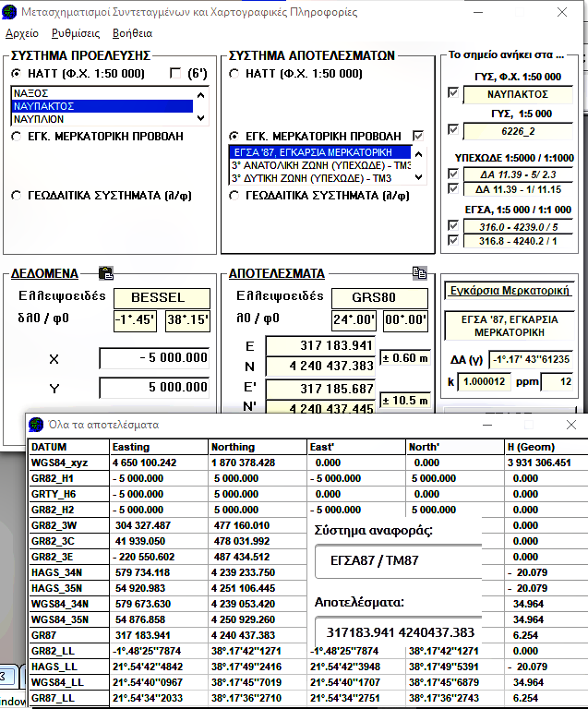Click the globe icon of Όλα τα αποτελέσματα window
Image resolution: width=588 pixels, height=709 pixels.
click(36, 425)
